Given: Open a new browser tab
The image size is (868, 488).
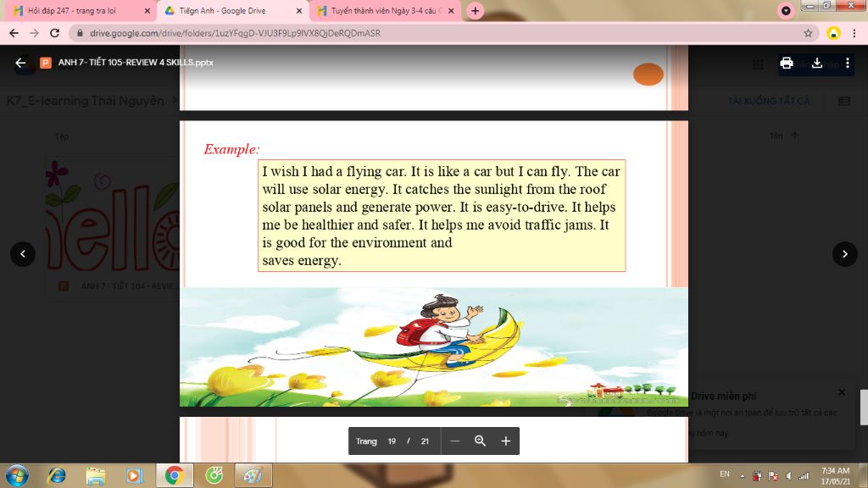Looking at the screenshot, I should click(475, 10).
